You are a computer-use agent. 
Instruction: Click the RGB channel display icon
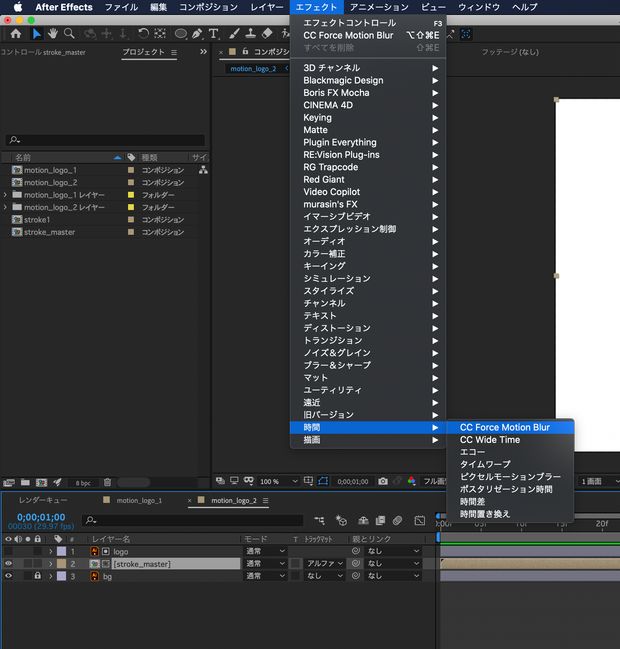(x=411, y=481)
